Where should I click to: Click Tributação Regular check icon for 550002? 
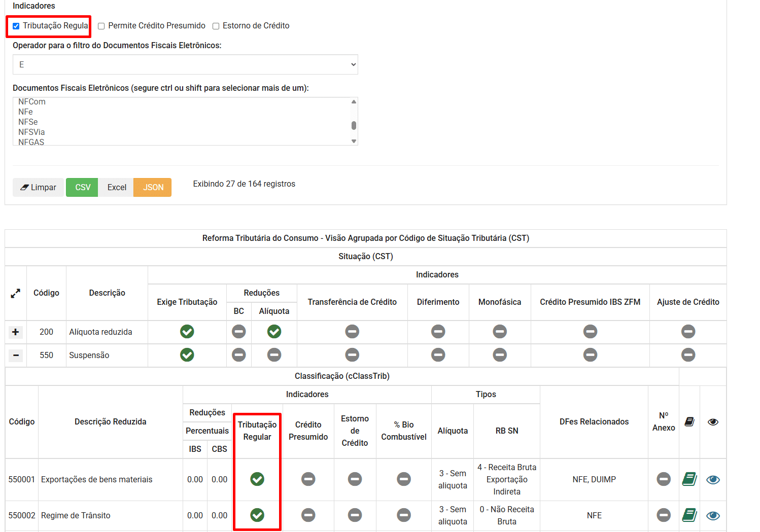point(257,515)
